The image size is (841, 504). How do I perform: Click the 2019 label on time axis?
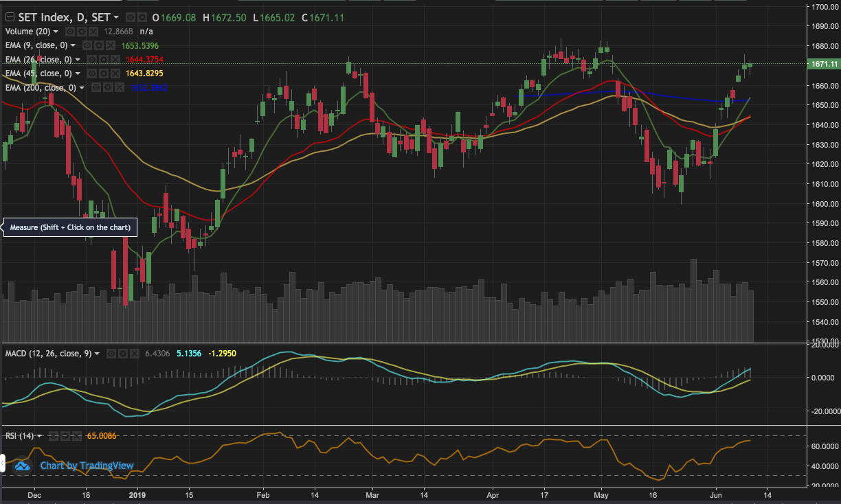coord(137,494)
